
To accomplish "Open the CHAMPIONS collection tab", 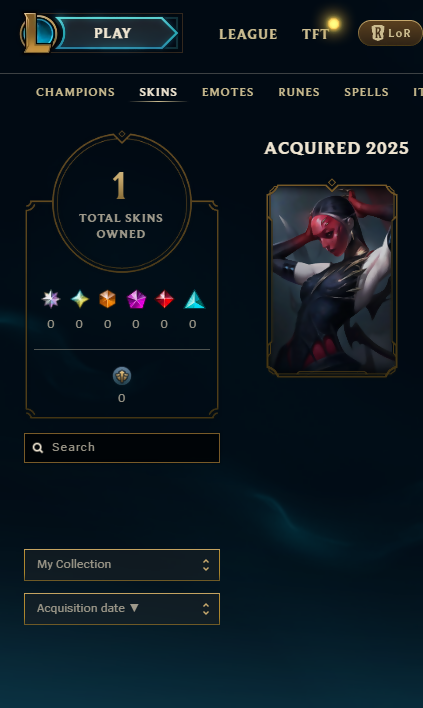I will coord(75,92).
